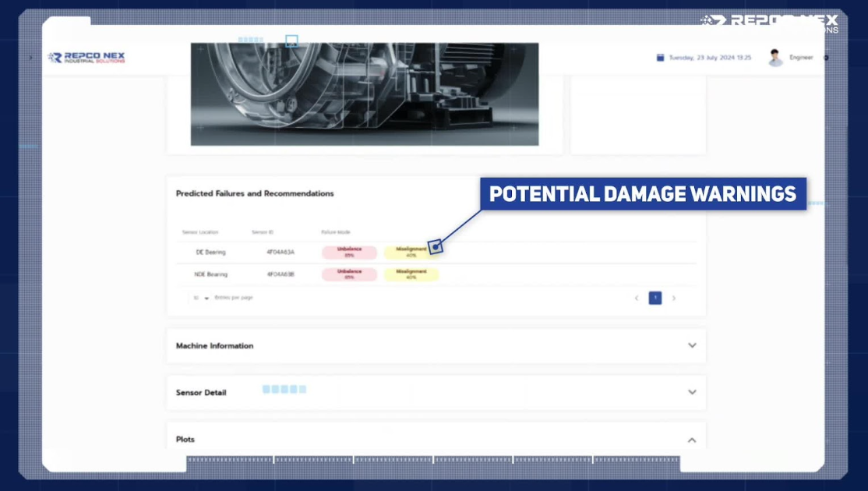Screen dimensions: 868x491
Task: Collapse the Plots section
Action: coord(691,440)
